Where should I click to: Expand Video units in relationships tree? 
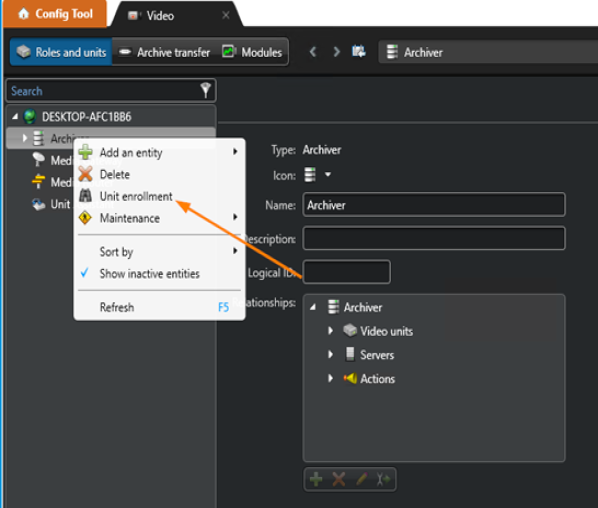[x=330, y=331]
